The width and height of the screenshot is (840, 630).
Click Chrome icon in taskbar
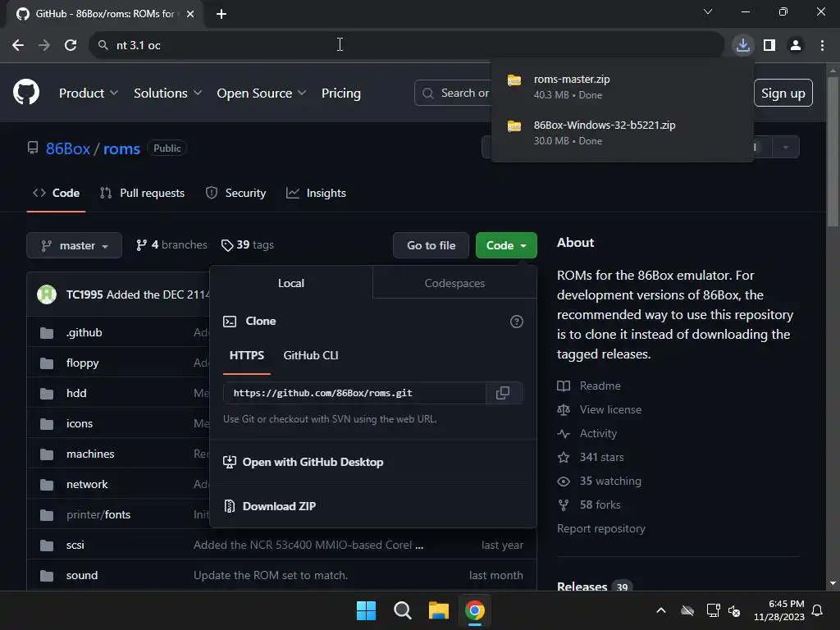pyautogui.click(x=475, y=610)
